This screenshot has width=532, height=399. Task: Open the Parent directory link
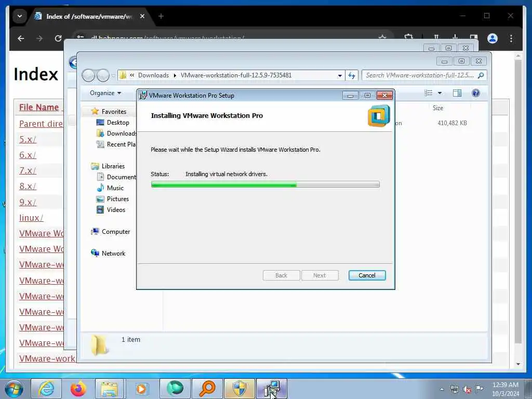coord(41,124)
